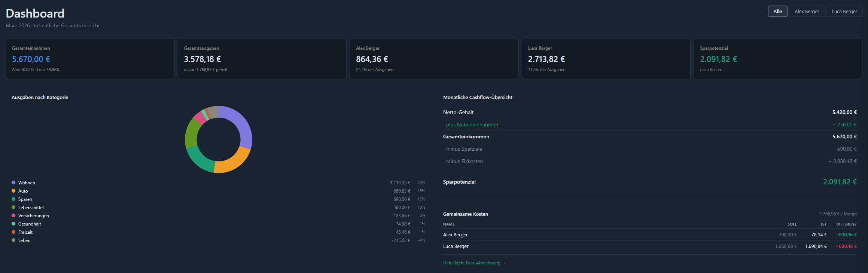Click the Leben legend label
This screenshot has width=868, height=273.
pos(24,240)
